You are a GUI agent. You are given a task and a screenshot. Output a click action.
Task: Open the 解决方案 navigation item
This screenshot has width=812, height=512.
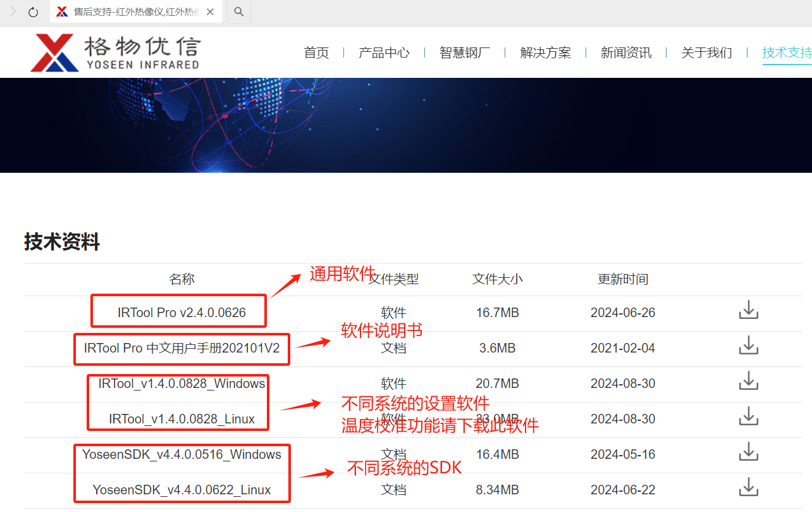[546, 53]
